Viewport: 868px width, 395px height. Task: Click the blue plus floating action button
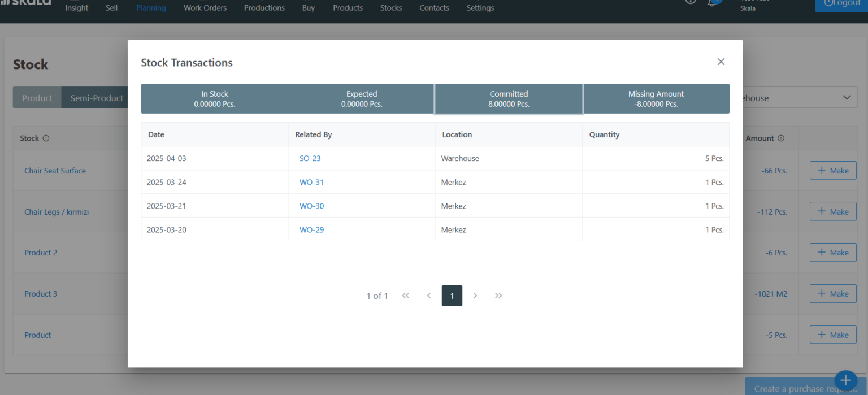845,381
